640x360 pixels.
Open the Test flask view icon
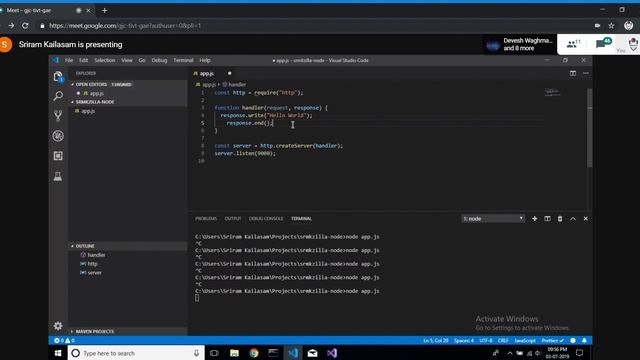(58, 176)
